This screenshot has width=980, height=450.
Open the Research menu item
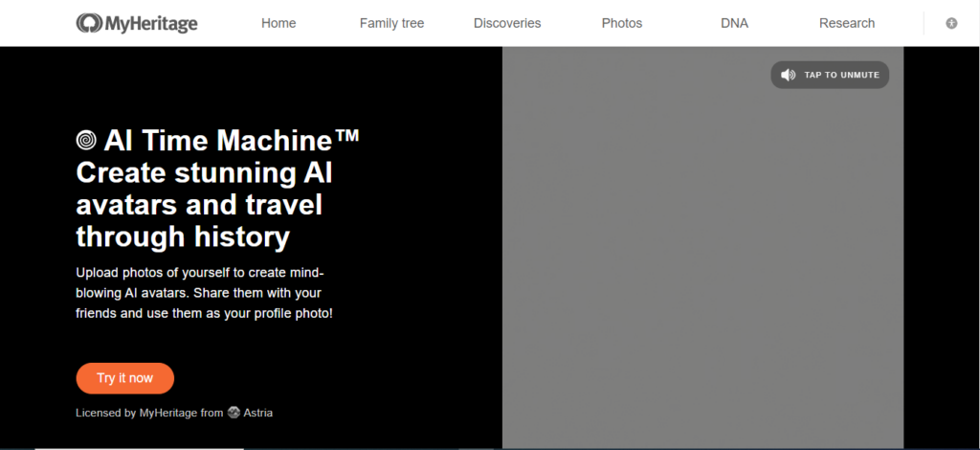click(x=847, y=23)
